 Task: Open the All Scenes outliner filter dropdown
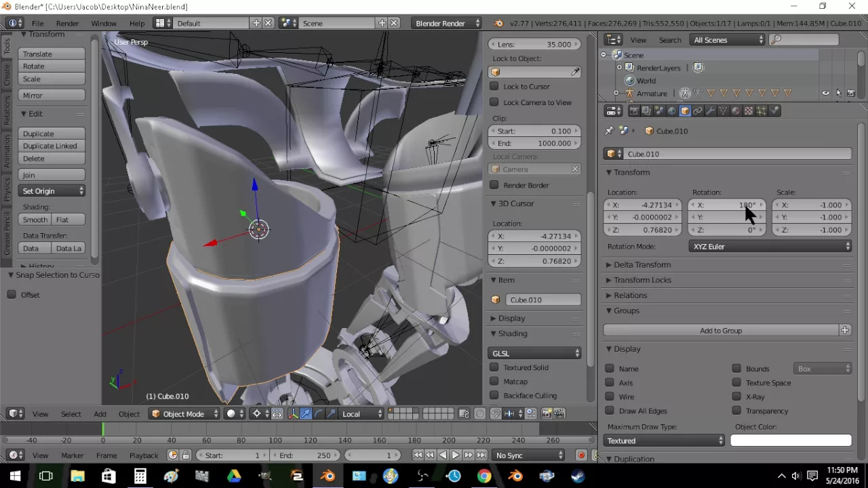point(728,40)
